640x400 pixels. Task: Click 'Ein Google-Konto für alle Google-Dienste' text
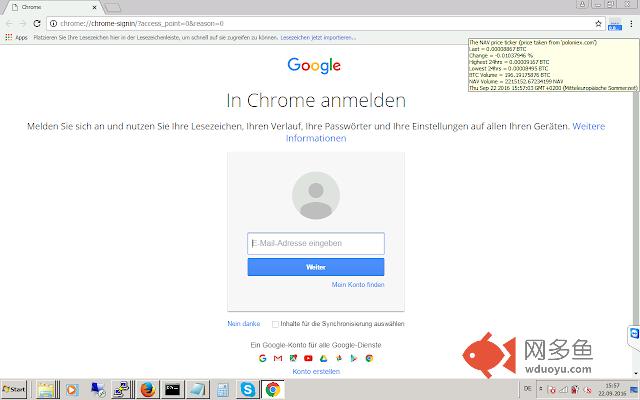click(316, 345)
